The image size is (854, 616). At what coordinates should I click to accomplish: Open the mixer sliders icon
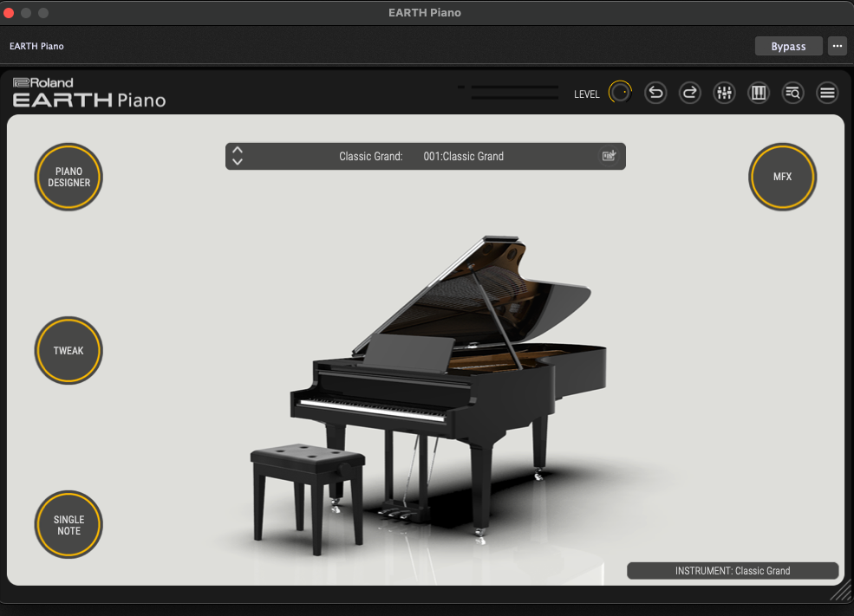724,94
